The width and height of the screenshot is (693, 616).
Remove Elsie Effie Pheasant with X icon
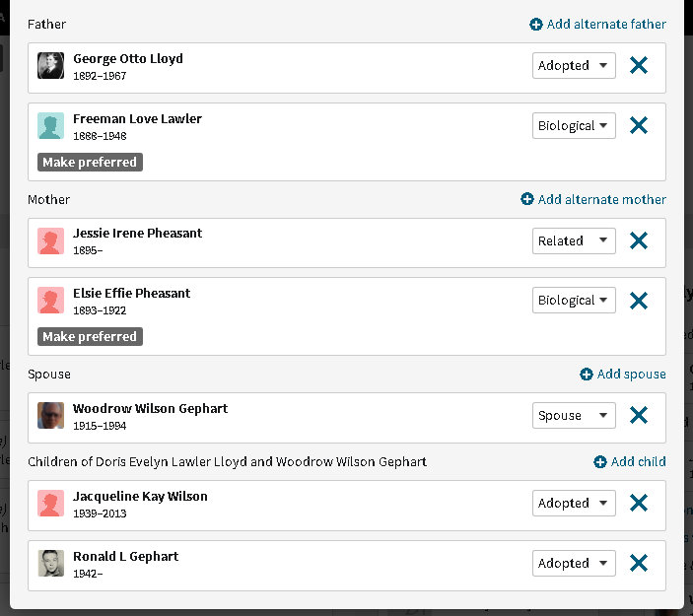click(x=639, y=301)
